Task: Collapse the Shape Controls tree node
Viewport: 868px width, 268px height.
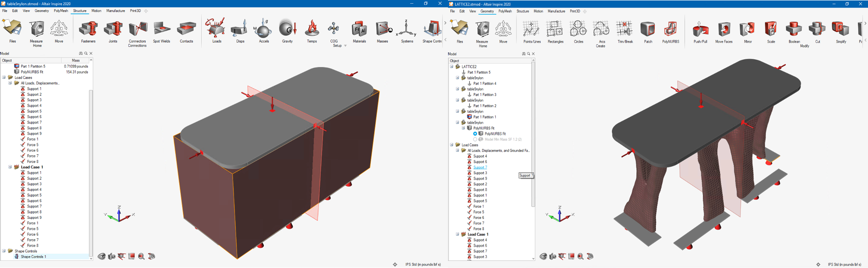Action: pos(4,251)
